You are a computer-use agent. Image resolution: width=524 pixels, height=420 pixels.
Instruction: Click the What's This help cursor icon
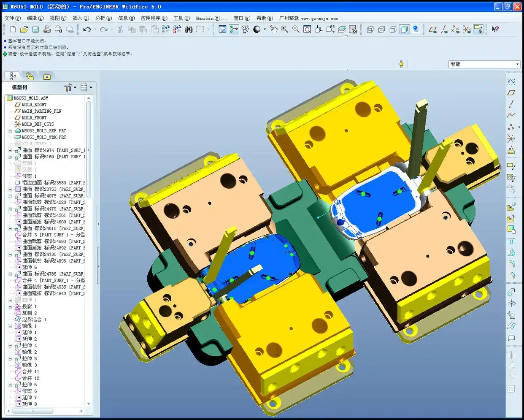pos(495,29)
